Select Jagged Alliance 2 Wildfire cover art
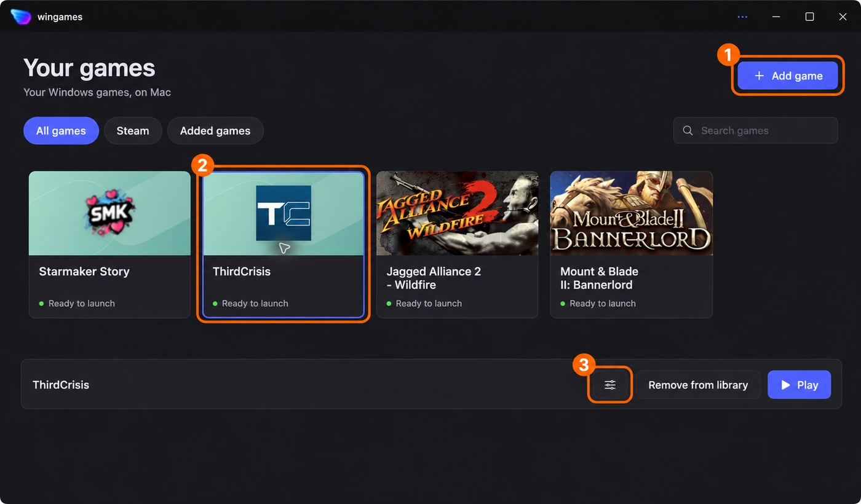Viewport: 861px width, 504px height. 458,213
